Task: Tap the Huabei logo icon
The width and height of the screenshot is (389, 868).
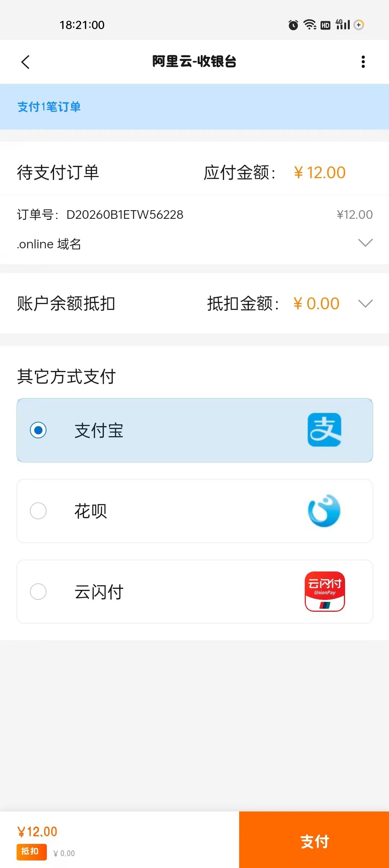Action: click(324, 511)
